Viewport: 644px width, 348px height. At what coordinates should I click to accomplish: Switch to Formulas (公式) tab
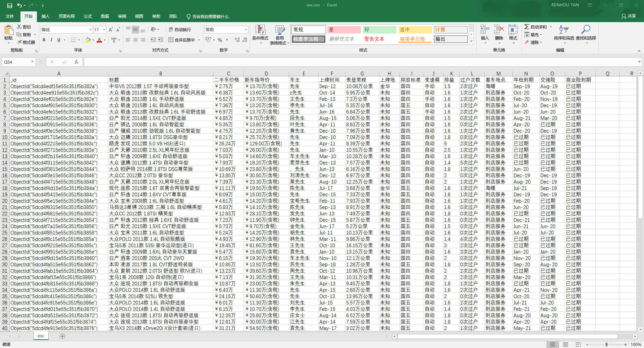[88, 16]
